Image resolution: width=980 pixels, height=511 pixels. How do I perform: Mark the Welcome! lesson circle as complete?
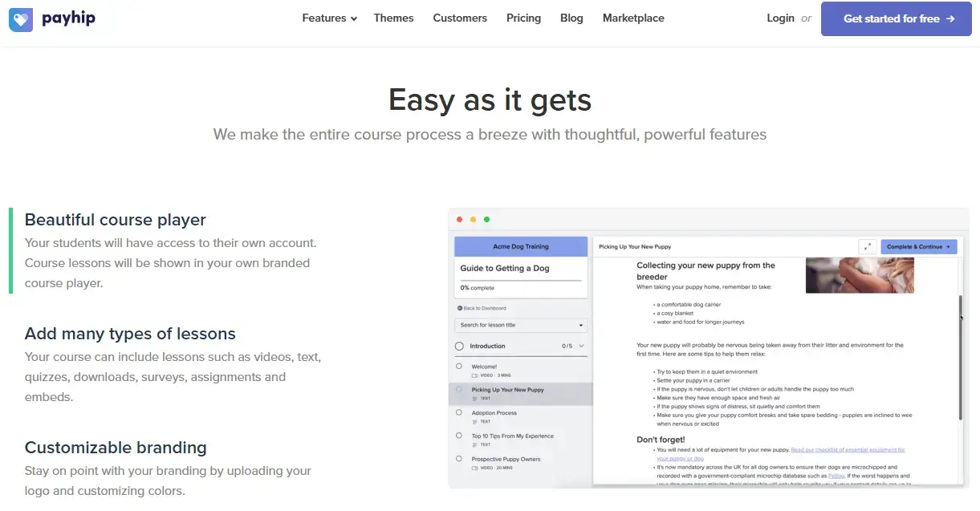point(458,366)
